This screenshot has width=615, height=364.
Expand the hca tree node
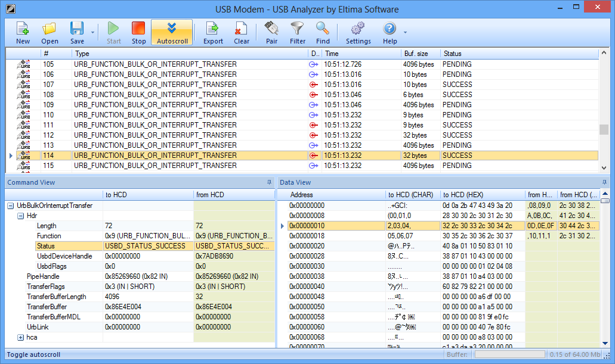click(x=20, y=337)
